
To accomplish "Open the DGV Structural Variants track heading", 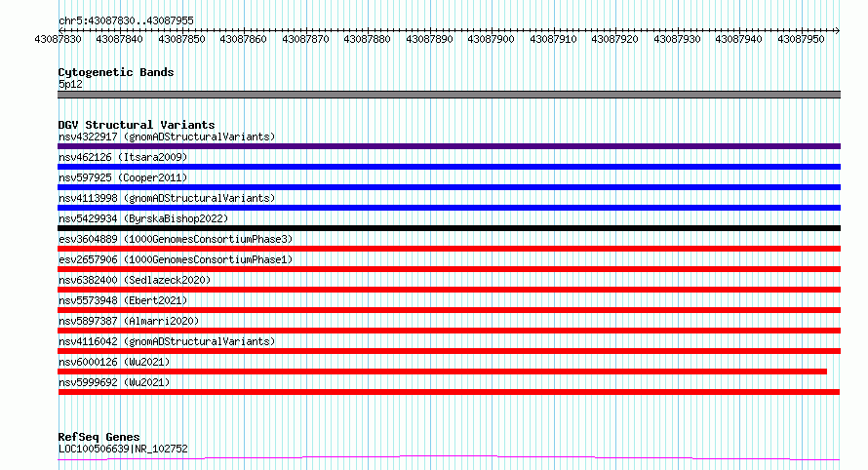I will [137, 125].
